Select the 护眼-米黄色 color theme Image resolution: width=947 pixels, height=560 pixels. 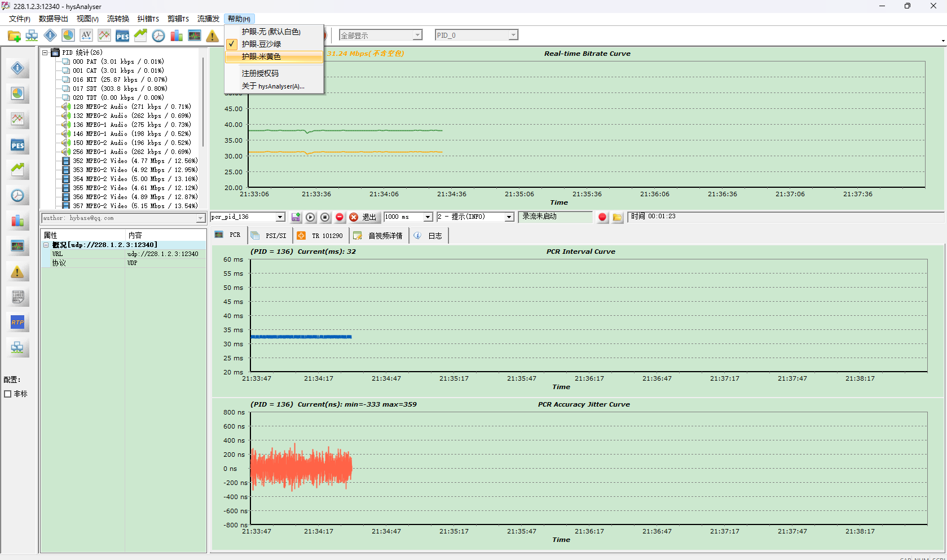pos(261,56)
